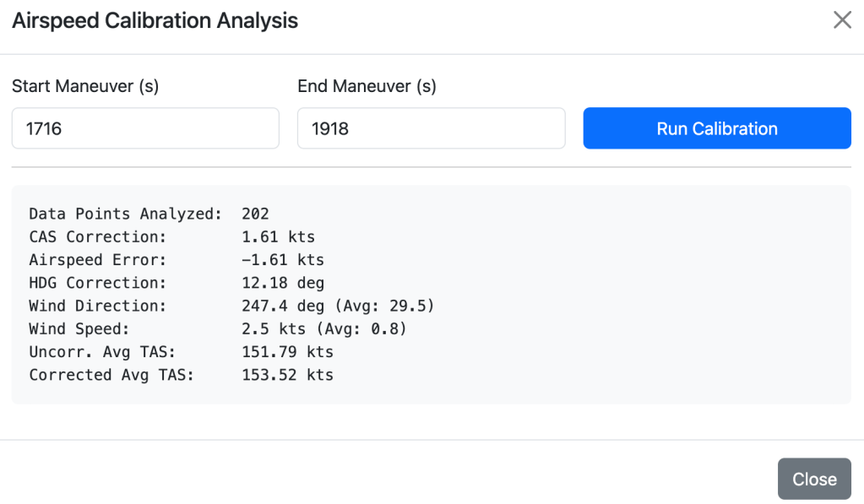Click the wind speed average (Avg: 0.8)
Image resolution: width=864 pixels, height=504 pixels.
pyautogui.click(x=361, y=328)
